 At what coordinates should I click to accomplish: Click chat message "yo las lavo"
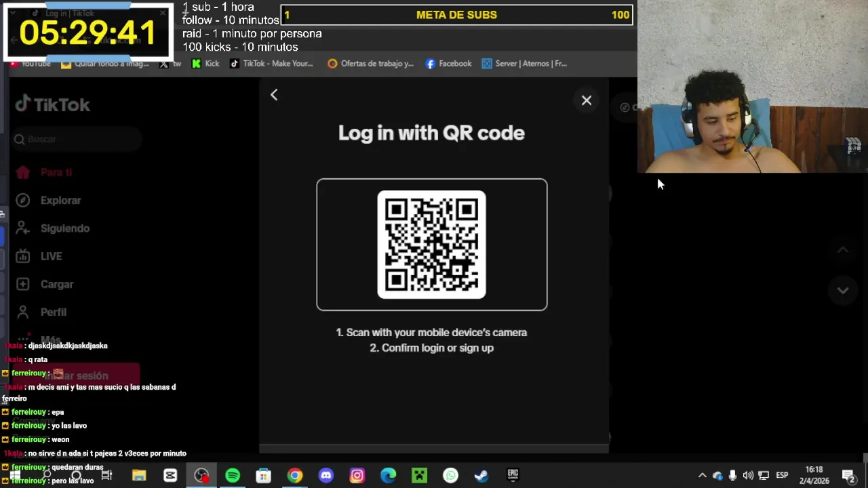point(69,426)
